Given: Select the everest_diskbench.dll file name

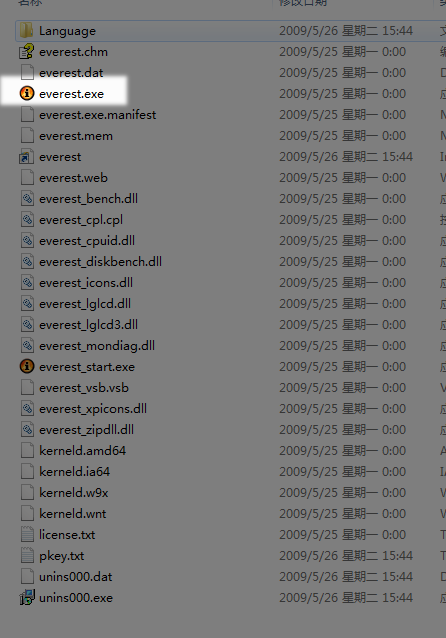Looking at the screenshot, I should pyautogui.click(x=100, y=262).
